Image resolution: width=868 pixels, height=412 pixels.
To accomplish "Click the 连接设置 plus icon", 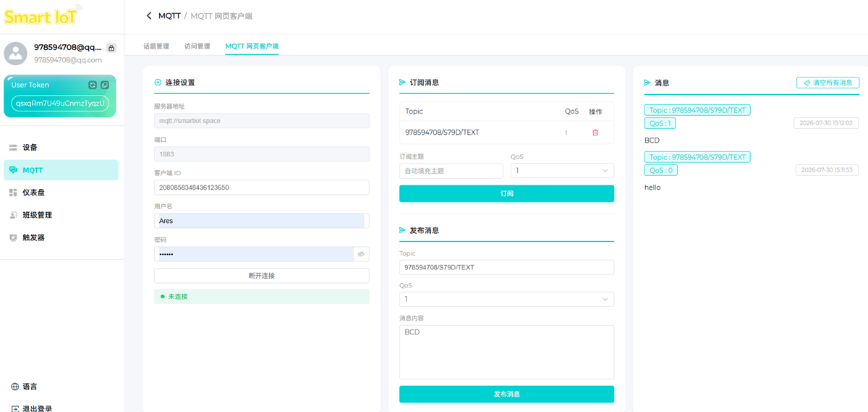I will coord(158,83).
